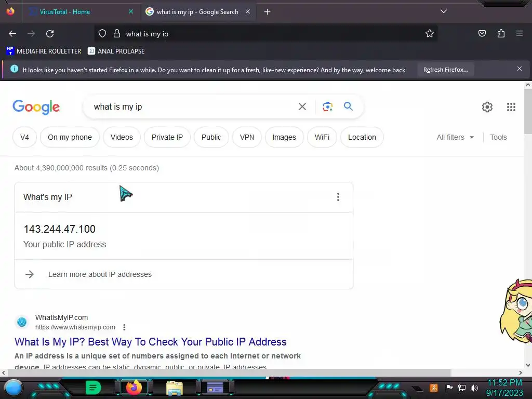
Task: Search by image with Google Lens
Action: pyautogui.click(x=328, y=107)
